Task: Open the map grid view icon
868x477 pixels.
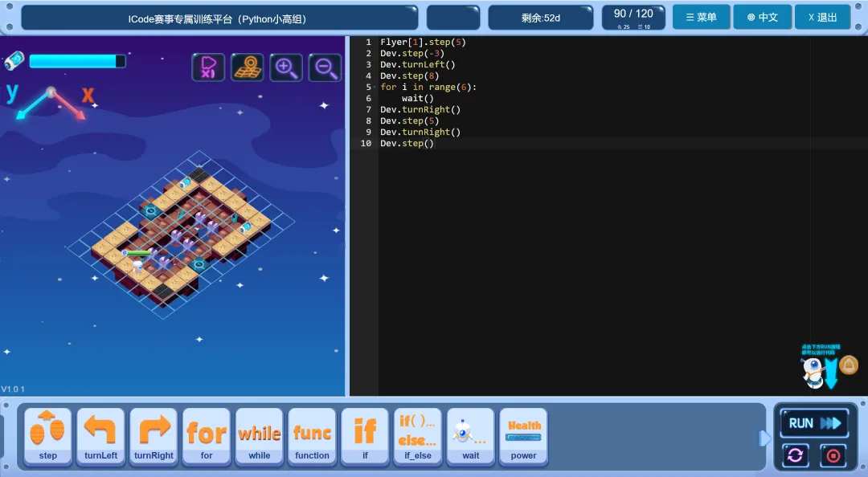Action: 247,67
